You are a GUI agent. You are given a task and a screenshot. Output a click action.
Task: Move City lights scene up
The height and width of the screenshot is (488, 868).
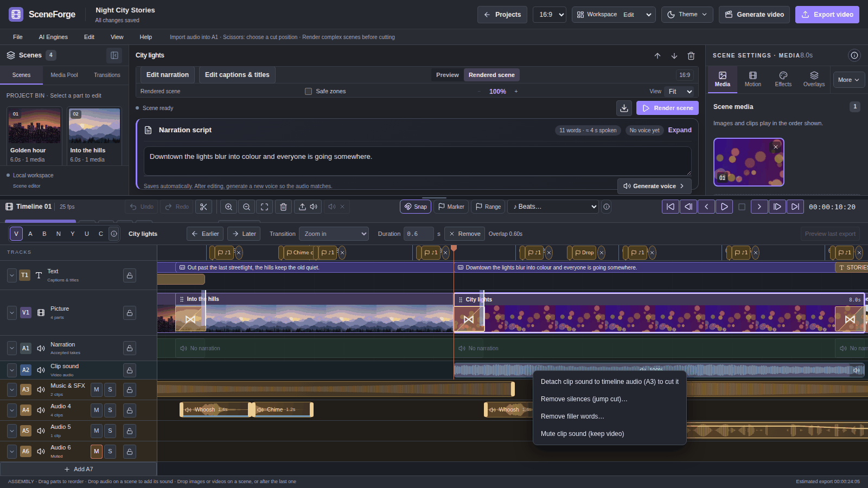click(x=658, y=56)
